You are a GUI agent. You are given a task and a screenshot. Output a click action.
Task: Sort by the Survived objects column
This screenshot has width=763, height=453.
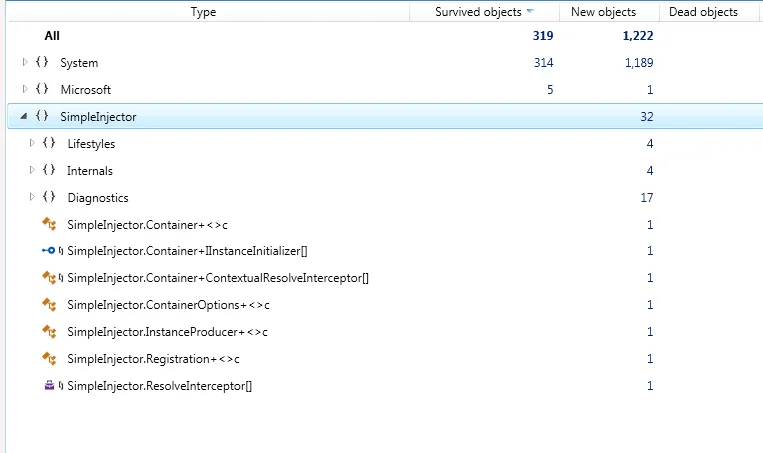coord(478,12)
